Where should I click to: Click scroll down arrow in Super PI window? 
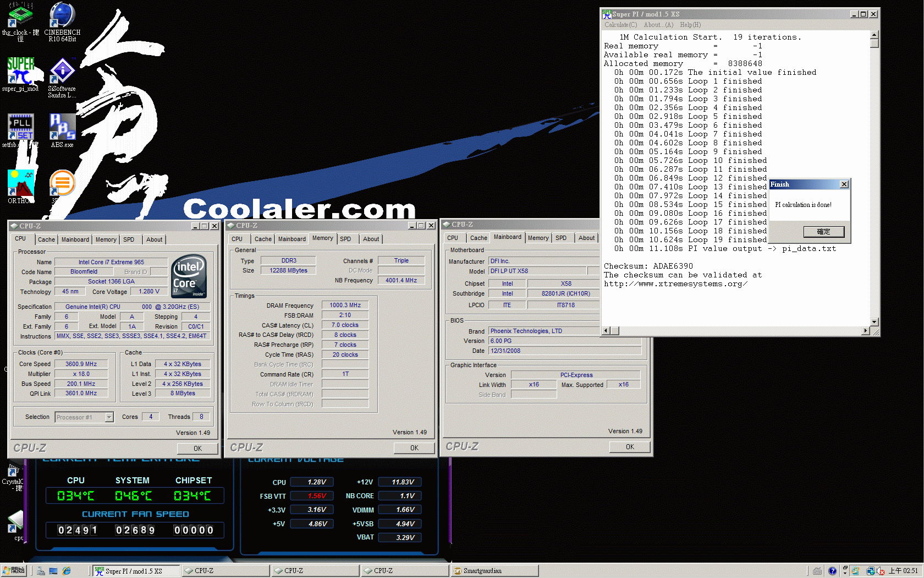coord(875,322)
